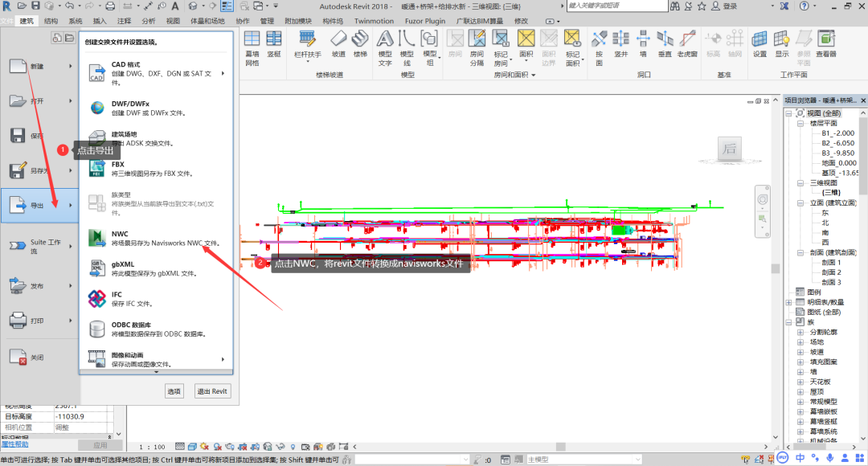
Task: Switch to the Fuzor Plugin ribbon tab
Action: [425, 21]
